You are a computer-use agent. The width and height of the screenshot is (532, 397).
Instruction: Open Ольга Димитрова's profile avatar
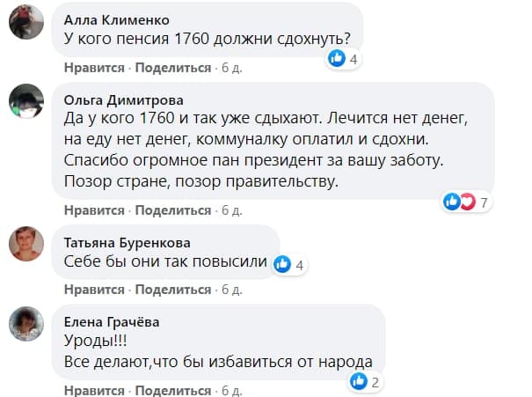(26, 100)
